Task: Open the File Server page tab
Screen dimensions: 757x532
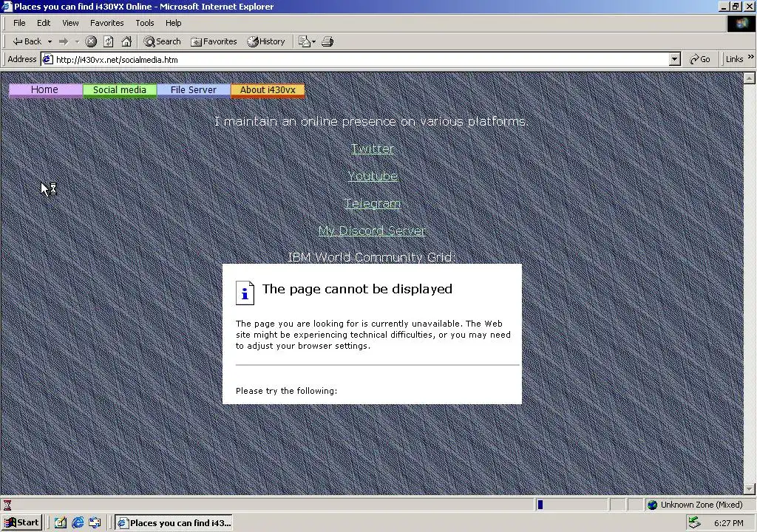Action: (x=194, y=90)
